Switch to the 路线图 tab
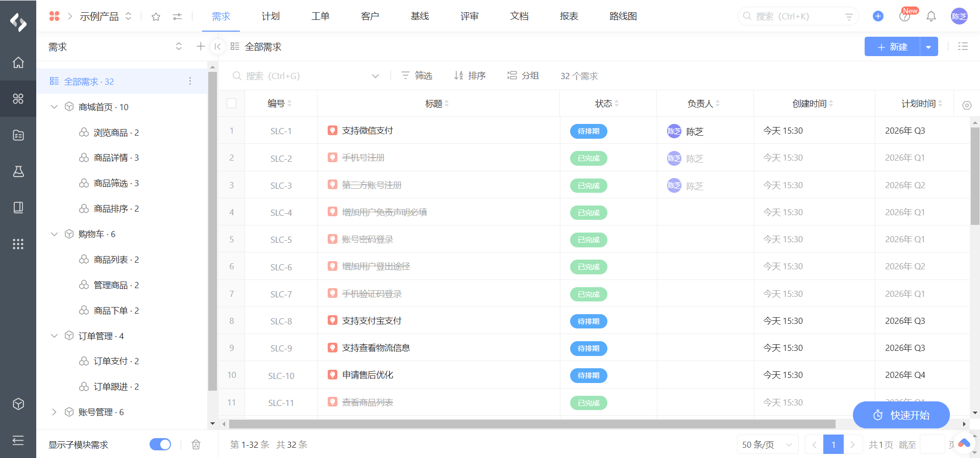The image size is (980, 458). 623,16
